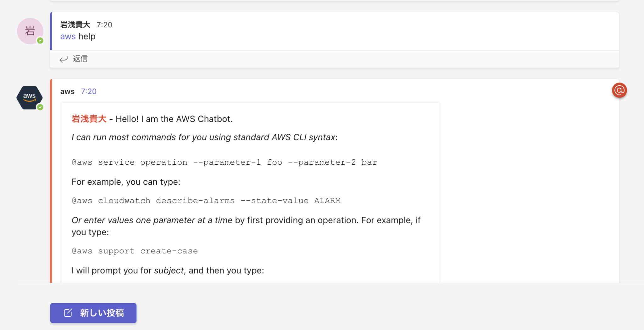Click the 7:20 timestamp on user message
Image resolution: width=644 pixels, height=330 pixels.
105,25
